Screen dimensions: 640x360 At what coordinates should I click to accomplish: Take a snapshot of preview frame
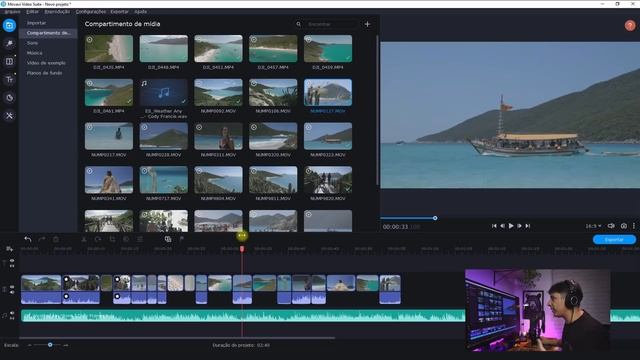coord(624,226)
